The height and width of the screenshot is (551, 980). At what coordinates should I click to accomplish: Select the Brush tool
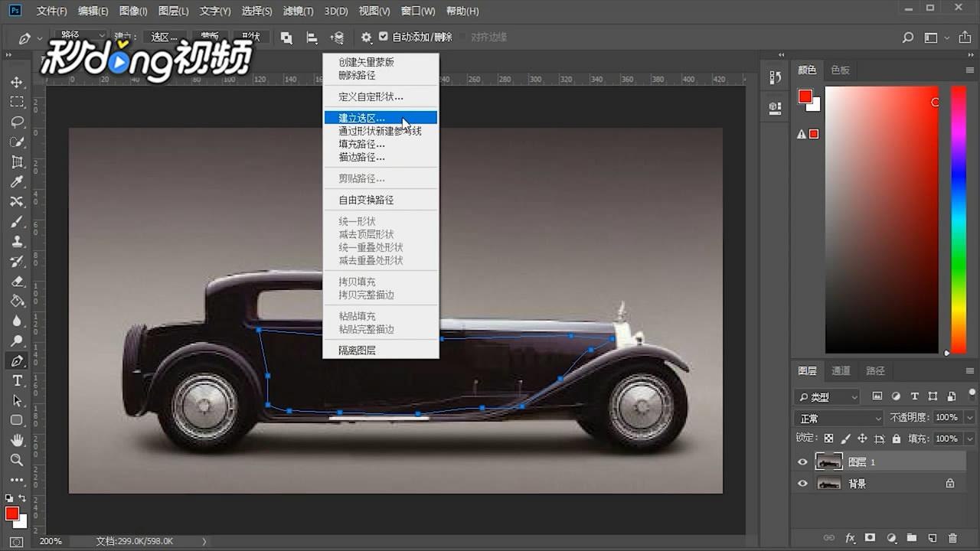(17, 222)
